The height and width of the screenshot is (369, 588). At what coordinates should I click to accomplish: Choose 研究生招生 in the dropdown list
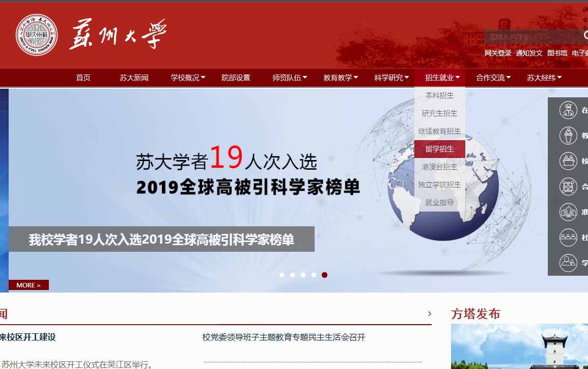[x=439, y=113]
